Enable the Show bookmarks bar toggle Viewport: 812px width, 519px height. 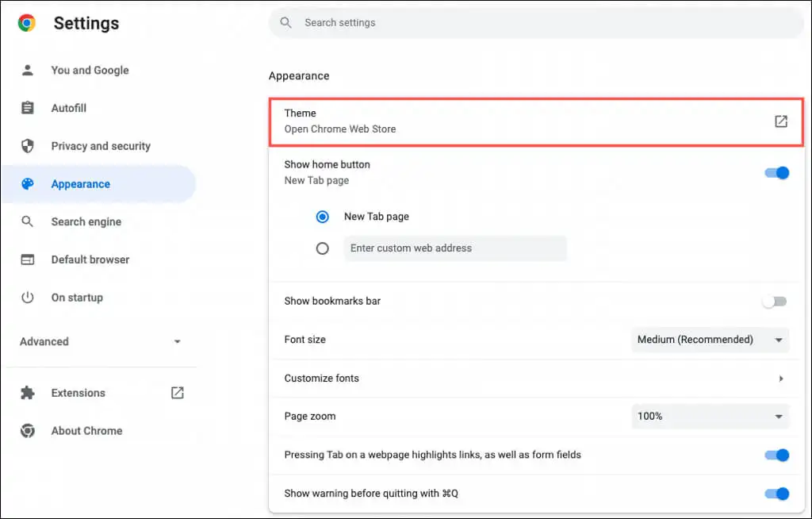[x=775, y=302]
